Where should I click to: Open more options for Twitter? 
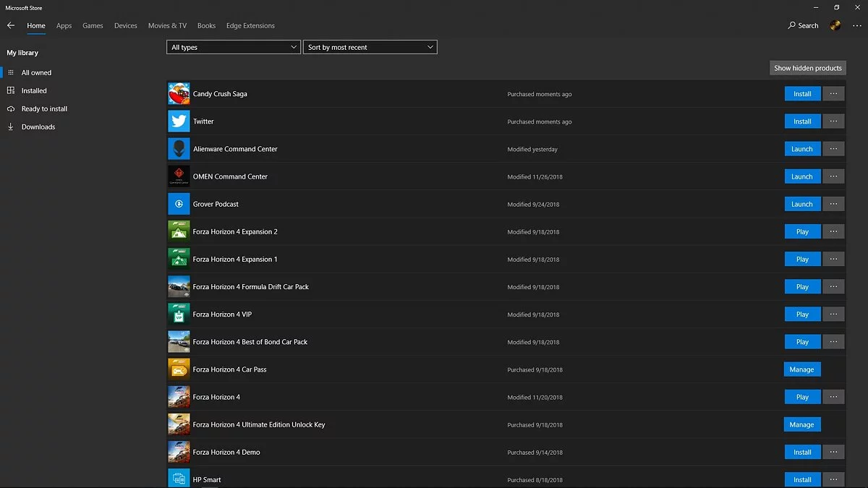pyautogui.click(x=833, y=121)
